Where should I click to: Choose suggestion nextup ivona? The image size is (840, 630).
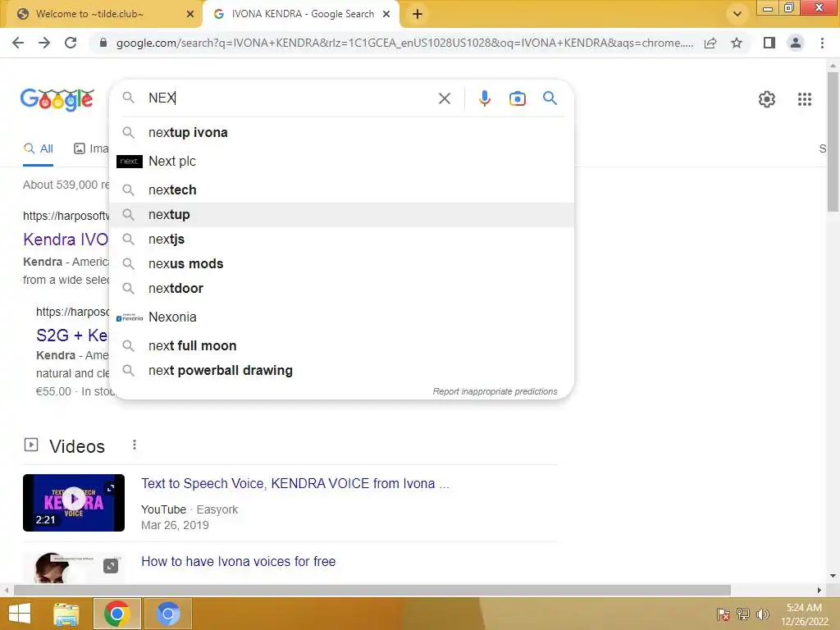(x=341, y=132)
